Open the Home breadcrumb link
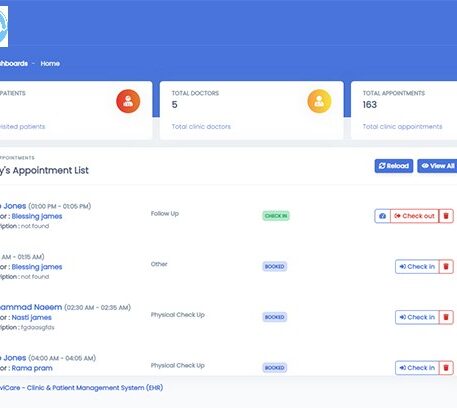The image size is (457, 408). point(50,63)
